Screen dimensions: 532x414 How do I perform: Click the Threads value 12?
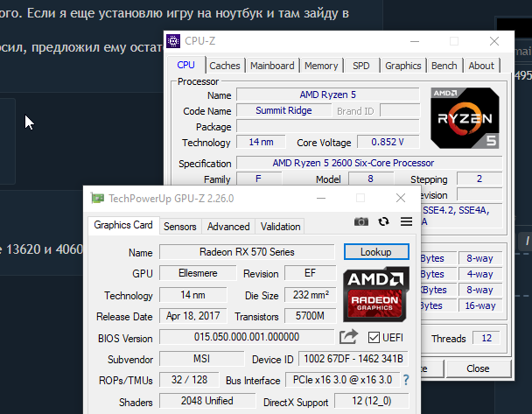(486, 338)
